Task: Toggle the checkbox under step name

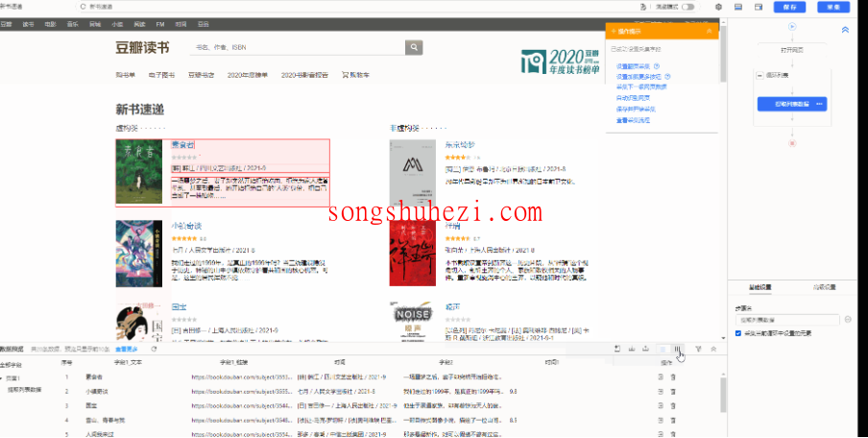Action: (738, 332)
